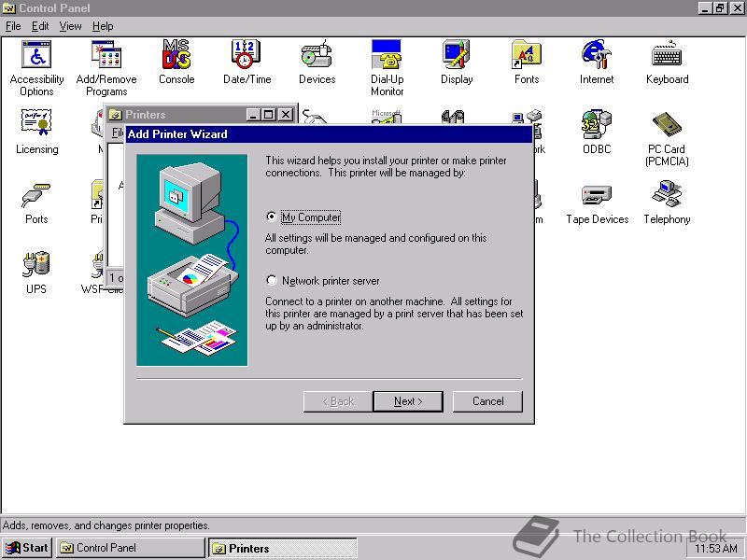This screenshot has height=560, width=747.
Task: Click the Start button on taskbar
Action: pyautogui.click(x=27, y=548)
